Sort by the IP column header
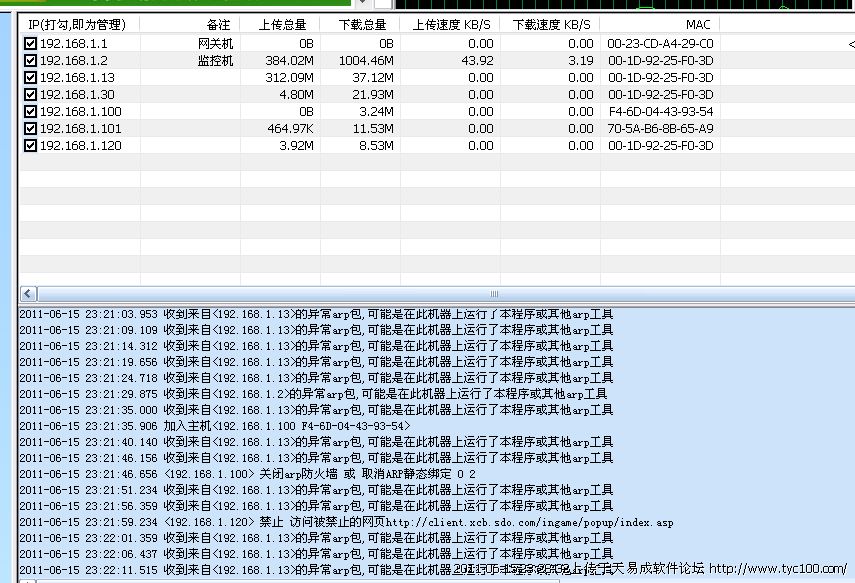The width and height of the screenshot is (855, 583). [79, 24]
